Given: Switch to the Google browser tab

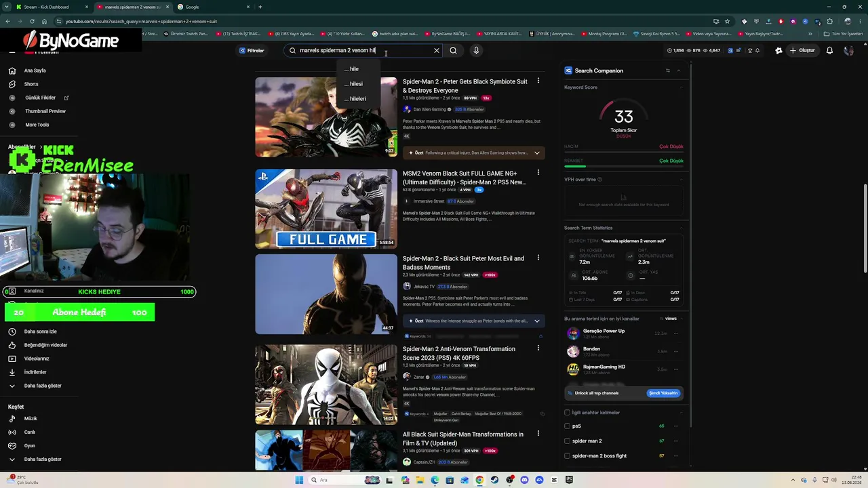Looking at the screenshot, I should coord(213,7).
